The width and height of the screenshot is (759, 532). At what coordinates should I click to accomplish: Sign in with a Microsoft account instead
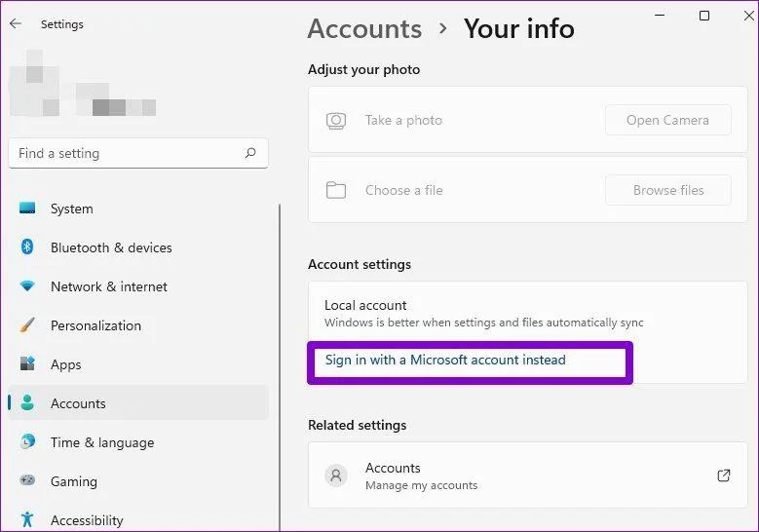coord(445,360)
